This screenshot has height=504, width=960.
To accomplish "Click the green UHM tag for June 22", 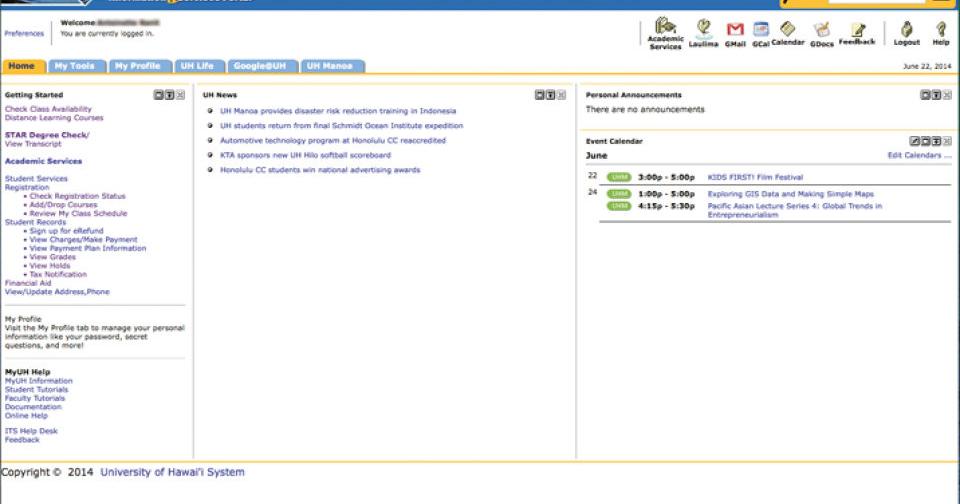I will pyautogui.click(x=619, y=177).
